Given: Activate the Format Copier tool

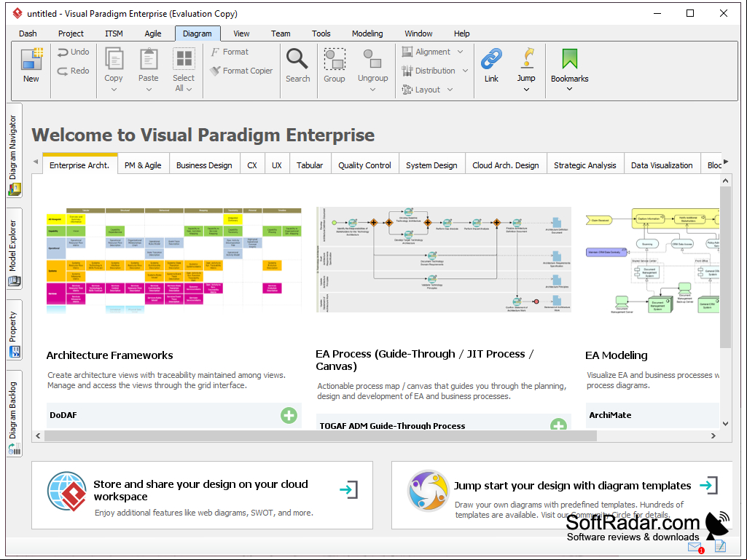Looking at the screenshot, I should 241,71.
